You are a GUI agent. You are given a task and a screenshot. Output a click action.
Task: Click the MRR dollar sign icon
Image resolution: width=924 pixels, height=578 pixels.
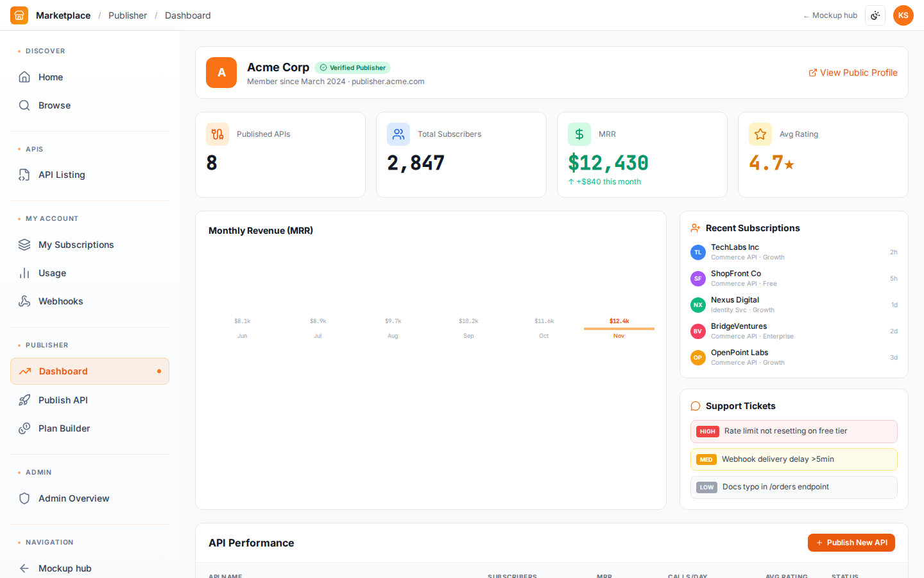click(579, 134)
